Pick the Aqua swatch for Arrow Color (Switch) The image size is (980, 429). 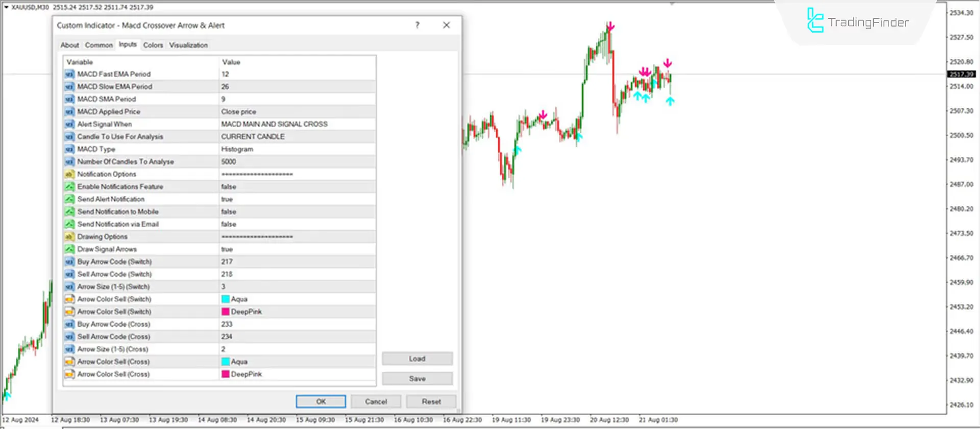click(x=225, y=299)
